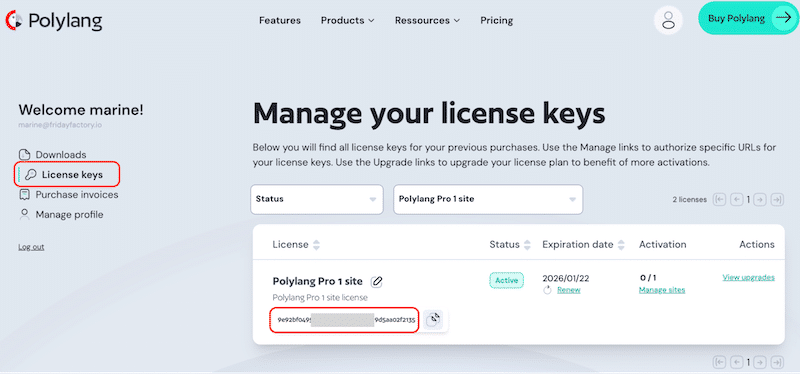Go to next page in top pagination
The width and height of the screenshot is (800, 374).
pyautogui.click(x=760, y=200)
